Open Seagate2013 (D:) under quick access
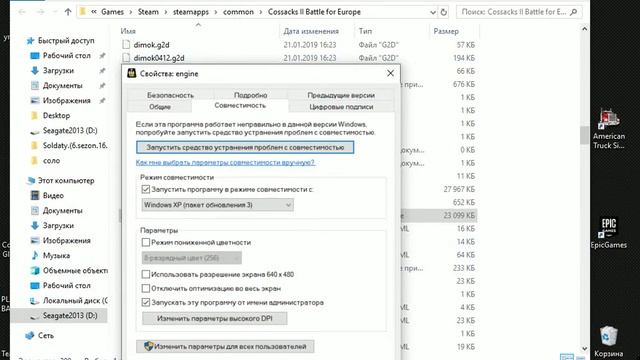The height and width of the screenshot is (360, 640). pyautogui.click(x=70, y=131)
